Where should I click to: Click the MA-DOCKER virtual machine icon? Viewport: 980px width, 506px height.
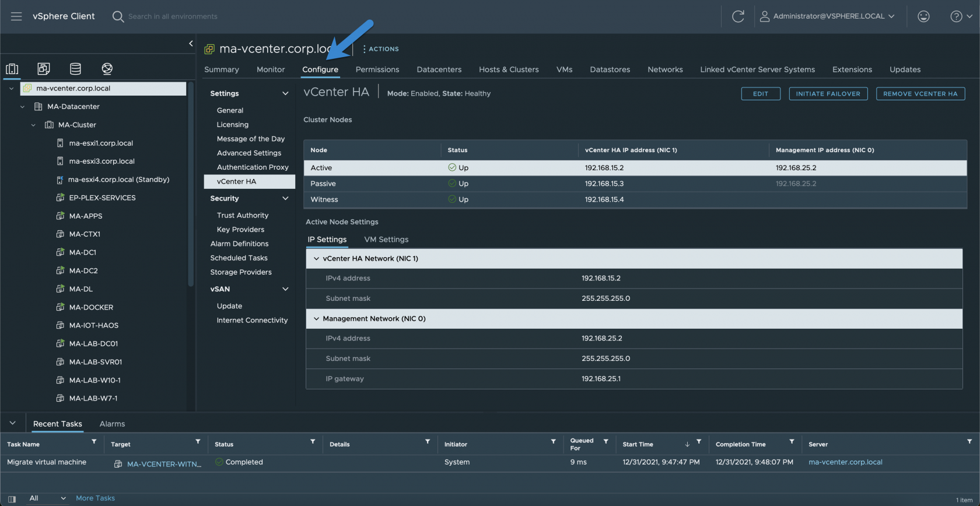tap(60, 307)
